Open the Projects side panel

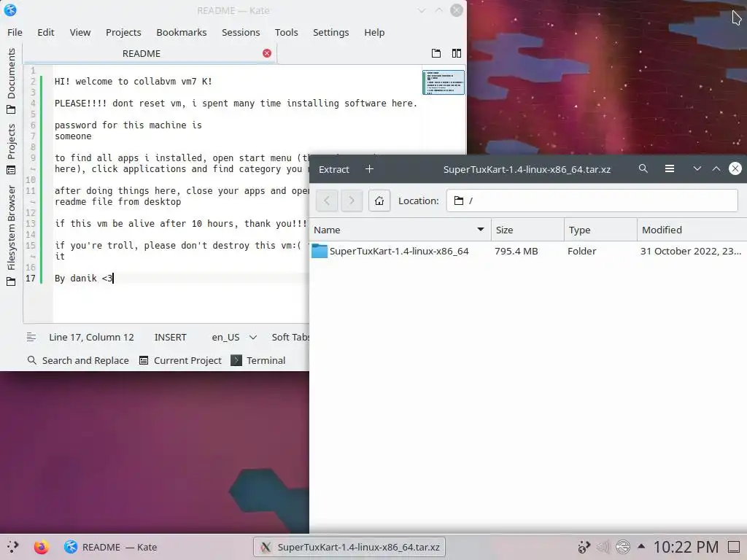point(11,149)
